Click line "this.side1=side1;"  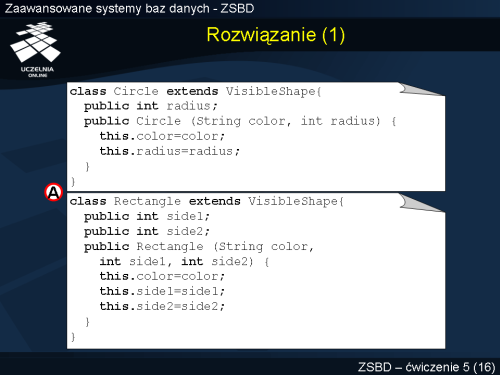click(x=162, y=291)
